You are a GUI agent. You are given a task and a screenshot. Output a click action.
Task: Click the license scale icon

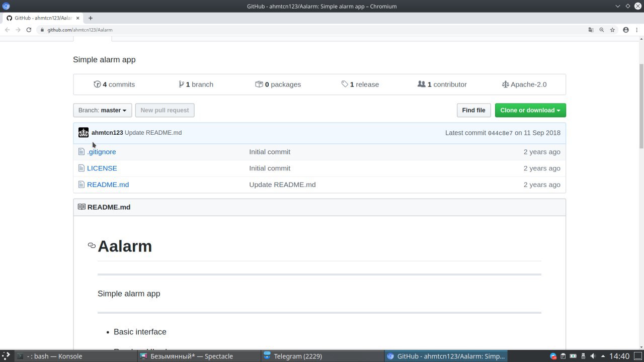tap(506, 84)
